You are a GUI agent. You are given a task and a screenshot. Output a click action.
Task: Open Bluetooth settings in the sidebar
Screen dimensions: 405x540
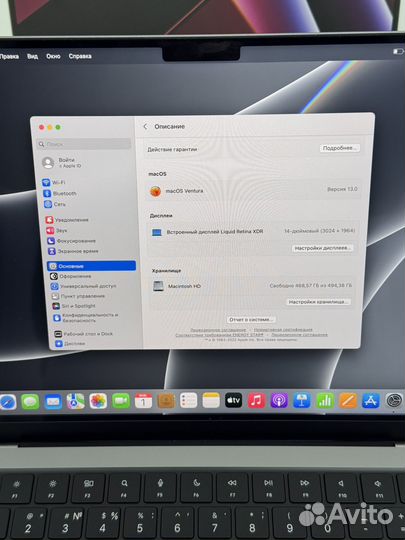(60, 193)
